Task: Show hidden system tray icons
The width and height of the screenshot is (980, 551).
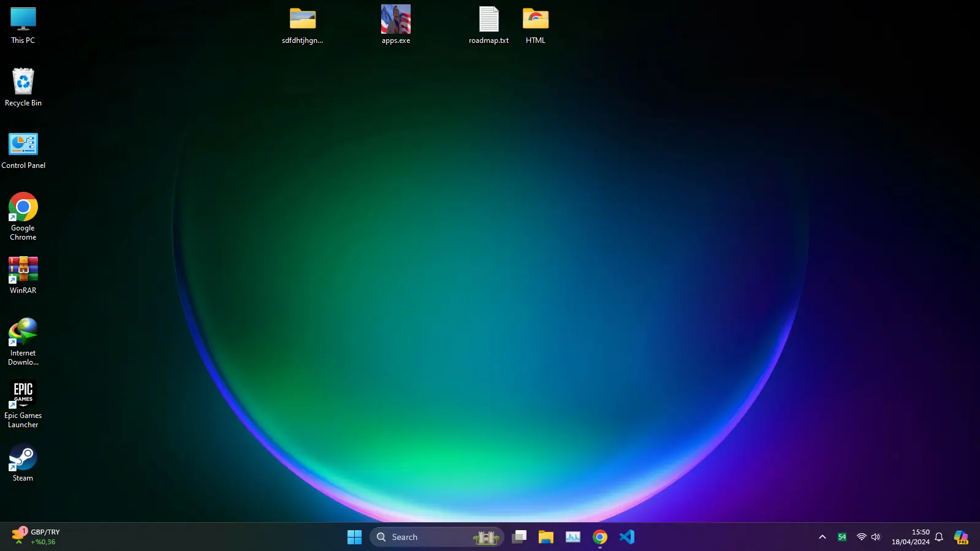Action: click(x=822, y=537)
